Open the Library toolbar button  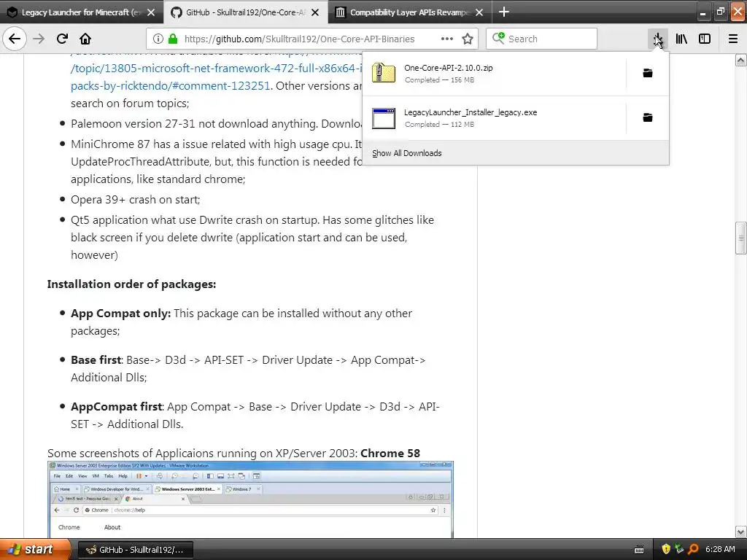point(681,39)
